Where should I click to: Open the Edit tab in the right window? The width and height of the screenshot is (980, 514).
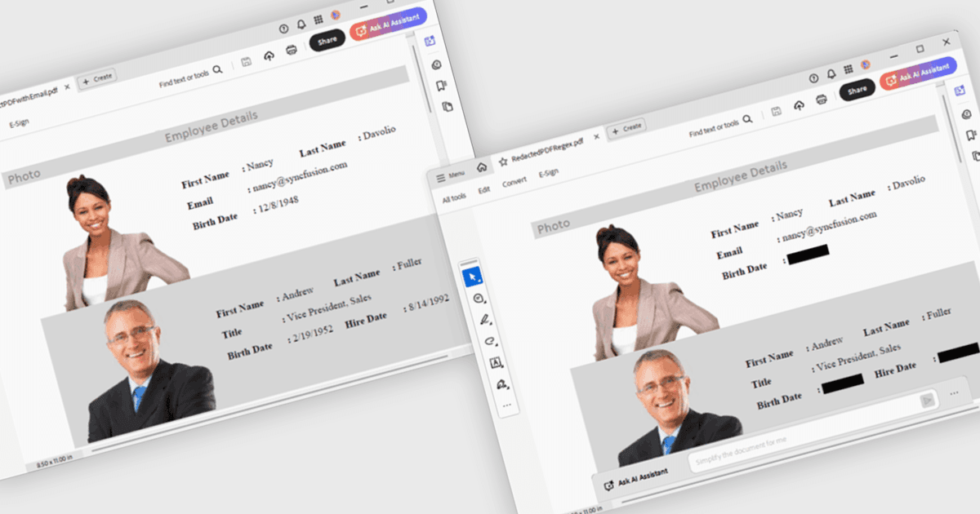(484, 190)
